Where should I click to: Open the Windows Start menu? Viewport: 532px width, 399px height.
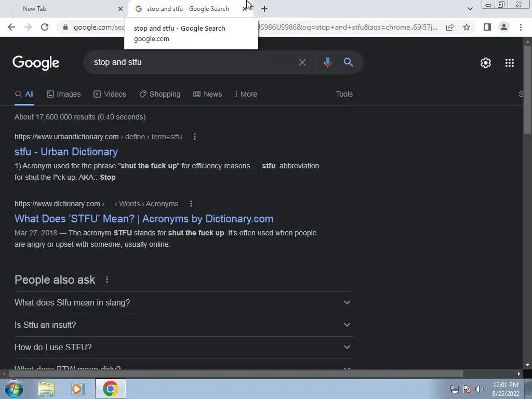click(14, 389)
